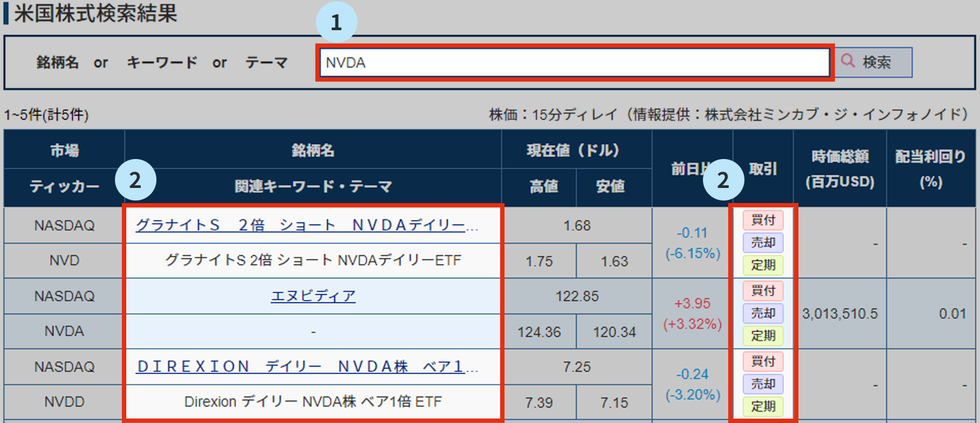The image size is (980, 423).
Task: Click the low value 120.34
Action: [x=614, y=331]
